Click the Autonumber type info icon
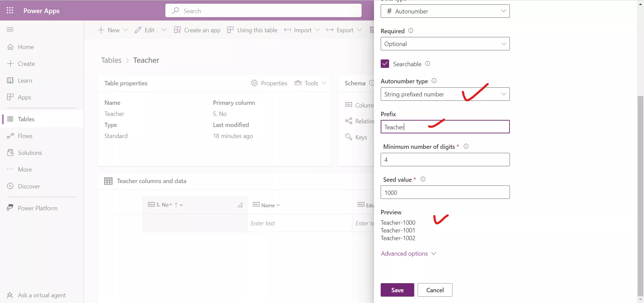This screenshot has width=644, height=303. tap(434, 81)
